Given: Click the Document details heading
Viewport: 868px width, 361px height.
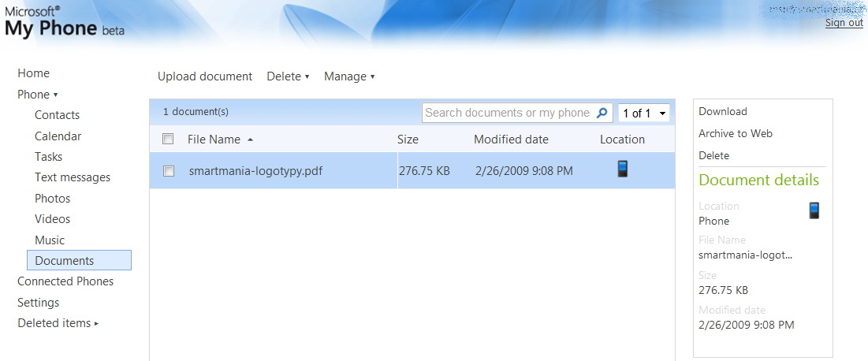Looking at the screenshot, I should (x=758, y=180).
